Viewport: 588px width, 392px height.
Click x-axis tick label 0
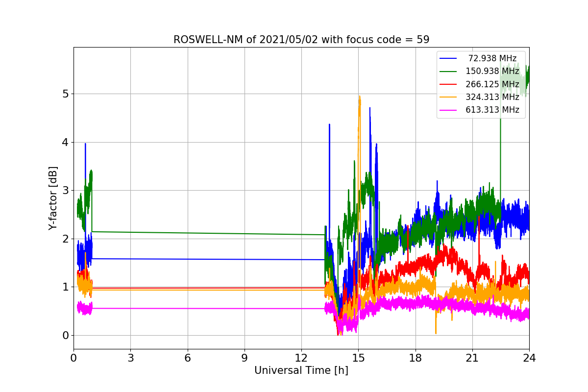click(73, 358)
